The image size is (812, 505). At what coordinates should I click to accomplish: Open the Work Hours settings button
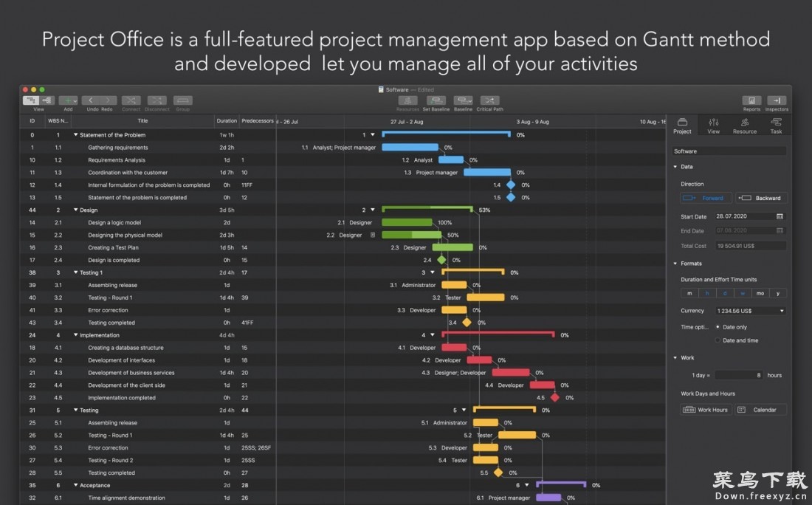tap(706, 410)
